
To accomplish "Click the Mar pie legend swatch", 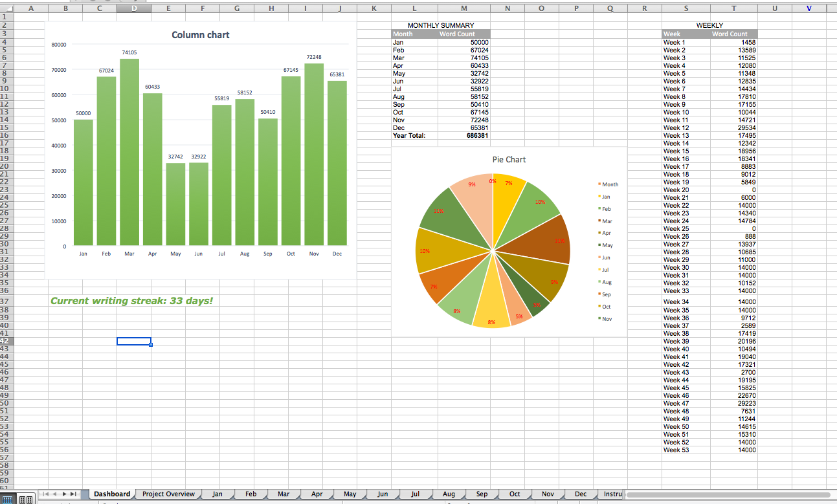I will click(599, 221).
